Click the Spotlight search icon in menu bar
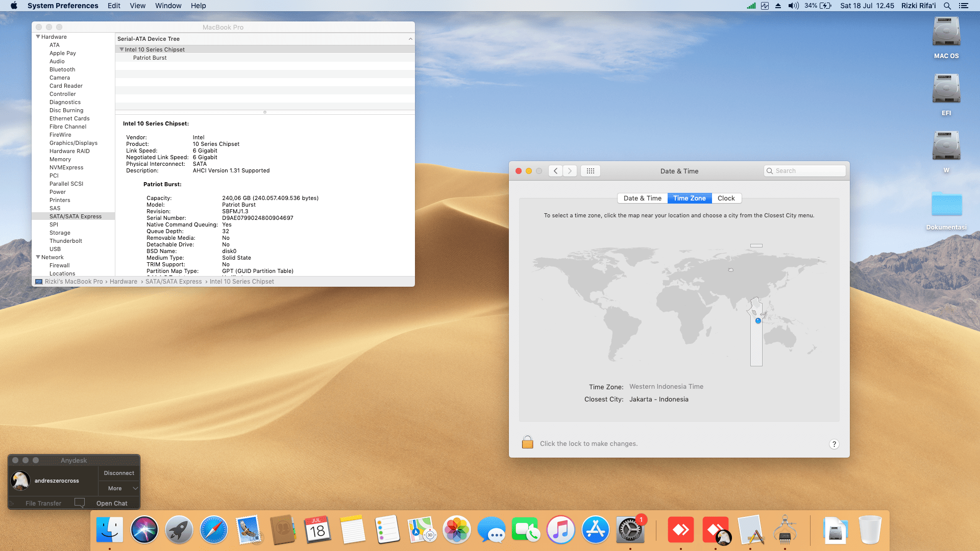Image resolution: width=980 pixels, height=551 pixels. 947,6
